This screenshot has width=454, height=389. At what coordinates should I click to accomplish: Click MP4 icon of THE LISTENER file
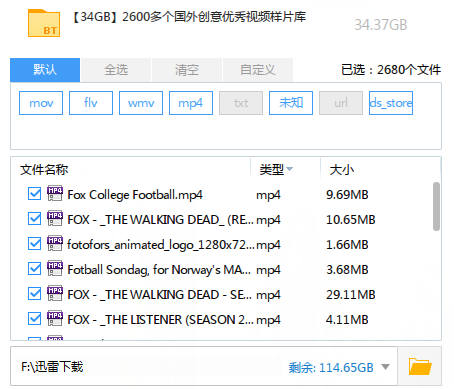(55, 318)
